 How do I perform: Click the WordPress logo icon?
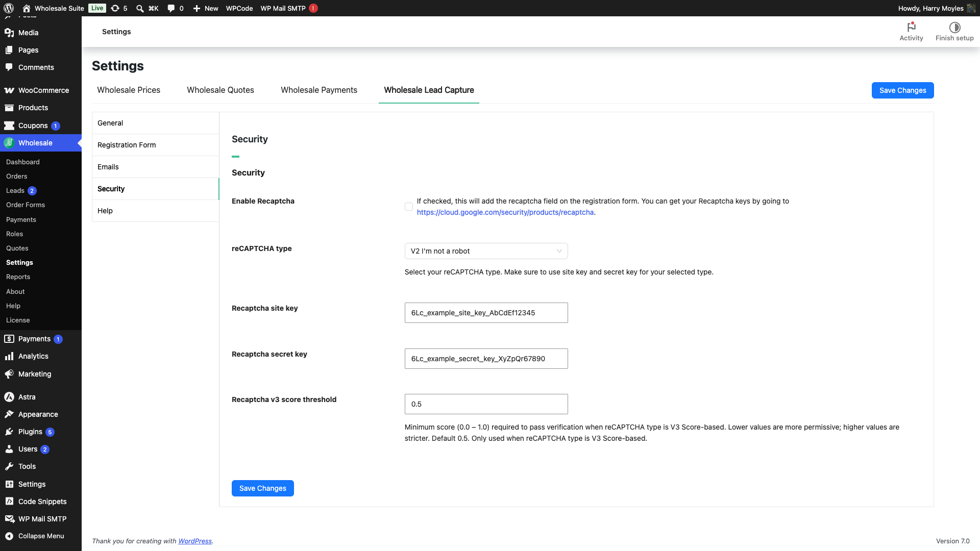pyautogui.click(x=9, y=8)
